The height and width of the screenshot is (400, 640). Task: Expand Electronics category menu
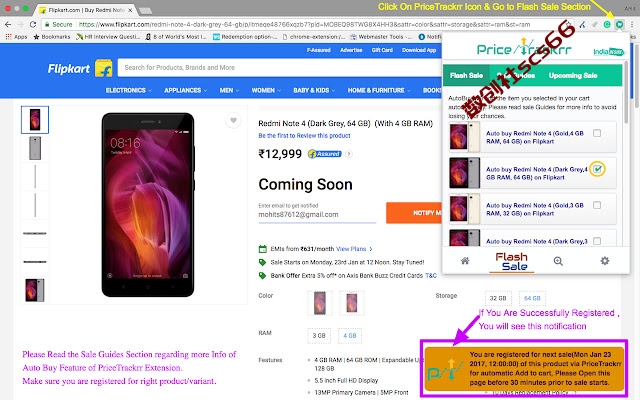[129, 90]
